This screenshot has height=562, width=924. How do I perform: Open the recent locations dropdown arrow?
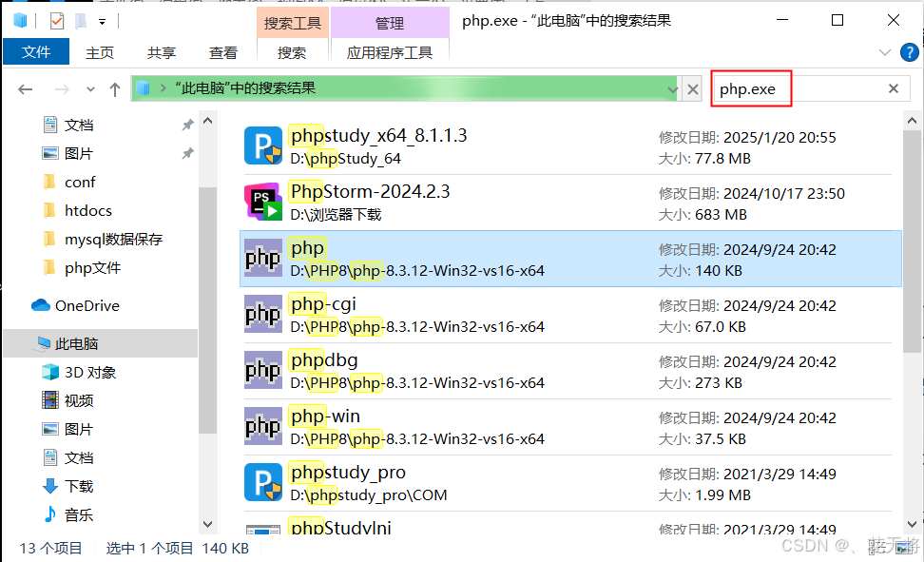[x=90, y=89]
